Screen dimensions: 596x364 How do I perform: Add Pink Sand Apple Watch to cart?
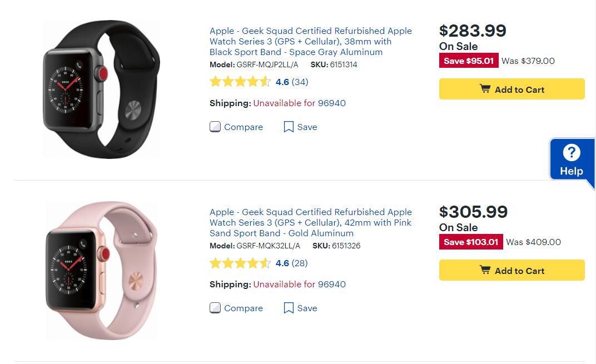coord(511,270)
